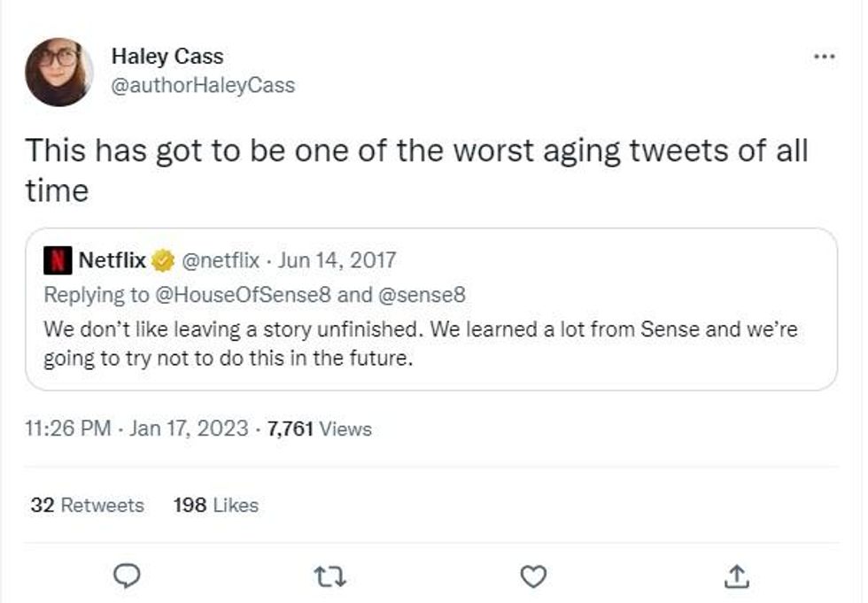Click the main tweet text by Haley Cass
This screenshot has height=603, width=868.
point(416,168)
